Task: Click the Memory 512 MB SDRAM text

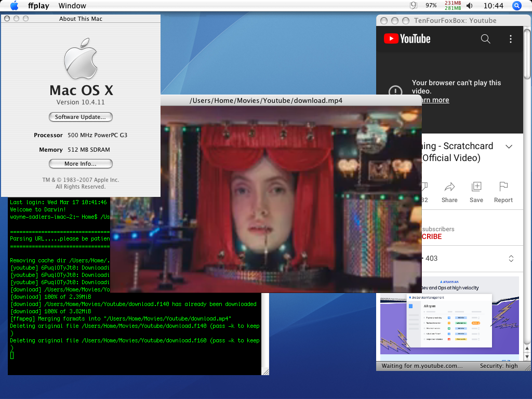Action: [74, 150]
